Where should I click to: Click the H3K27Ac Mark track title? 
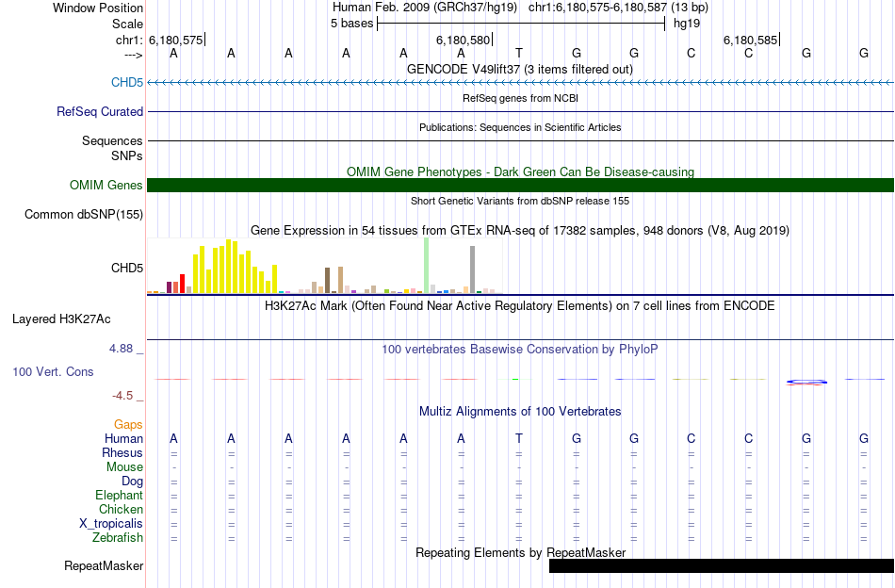(x=520, y=306)
